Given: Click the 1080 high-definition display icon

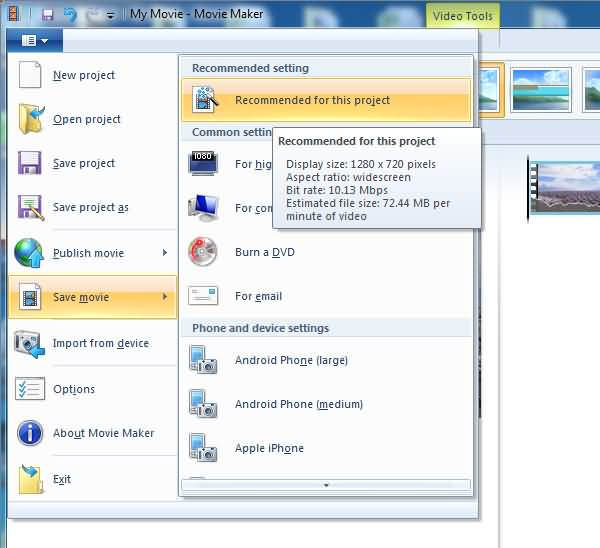Looking at the screenshot, I should click(x=203, y=163).
